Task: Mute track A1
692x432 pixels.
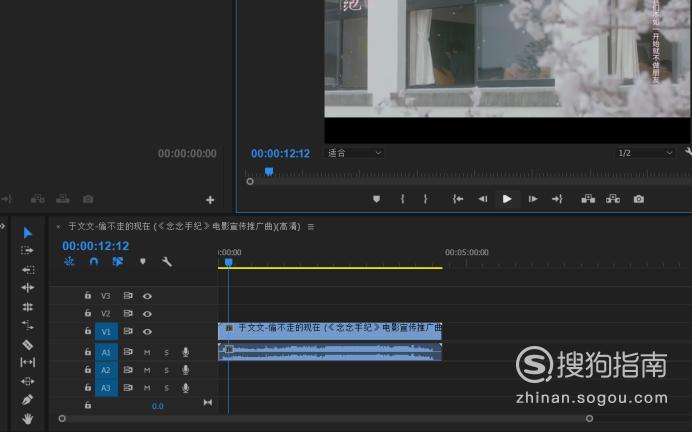Action: coord(147,352)
